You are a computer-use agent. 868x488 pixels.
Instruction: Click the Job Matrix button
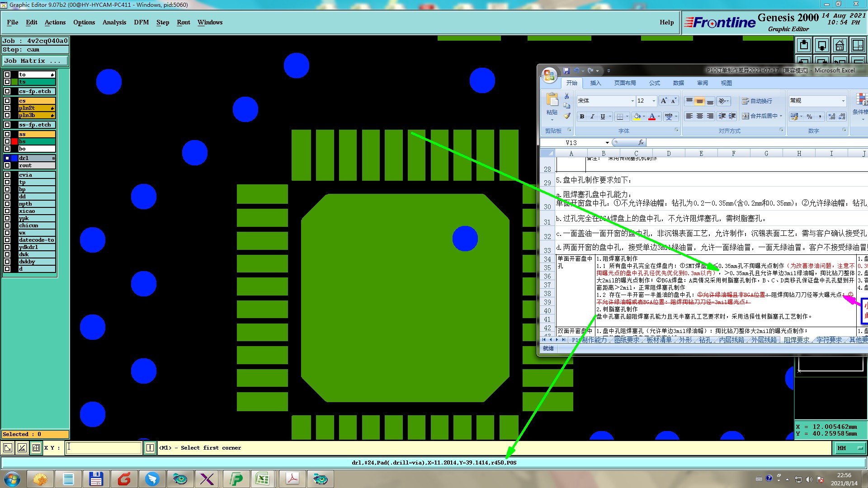point(35,61)
